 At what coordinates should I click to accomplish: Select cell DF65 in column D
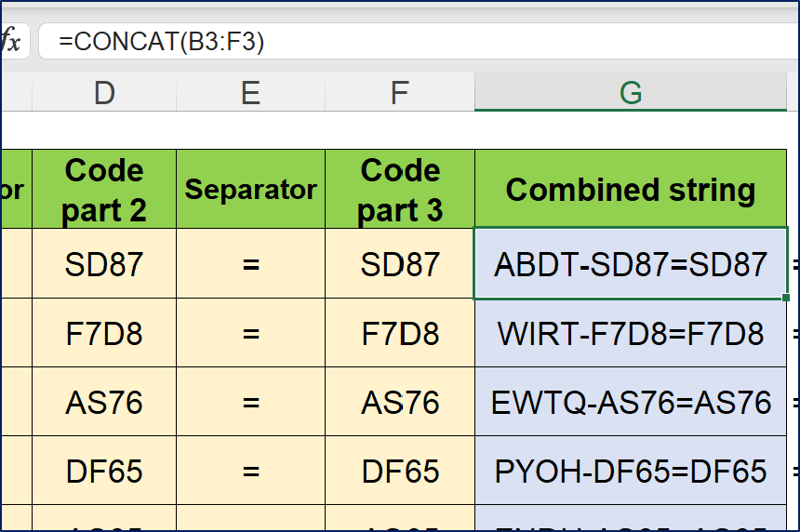(x=104, y=471)
